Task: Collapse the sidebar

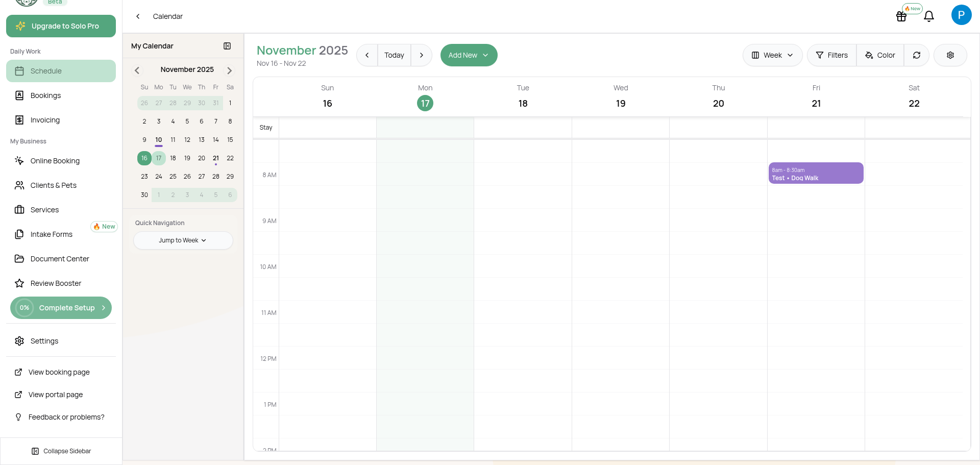Action: point(61,451)
